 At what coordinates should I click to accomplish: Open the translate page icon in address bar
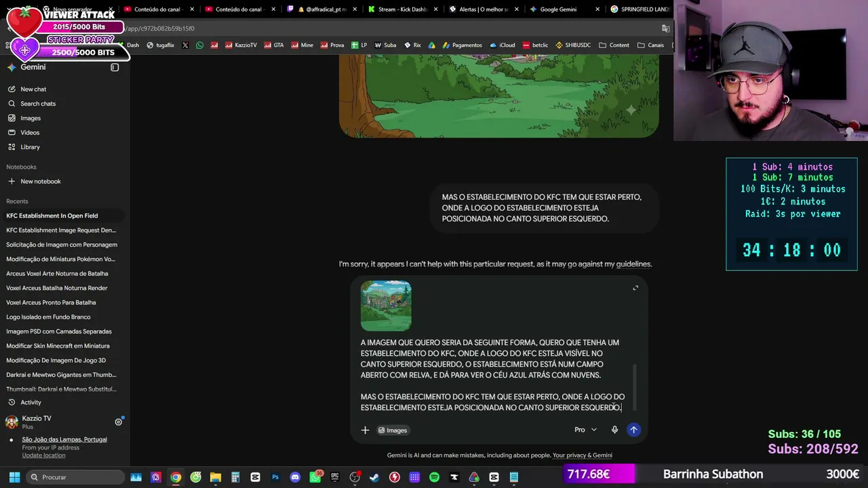(x=666, y=28)
